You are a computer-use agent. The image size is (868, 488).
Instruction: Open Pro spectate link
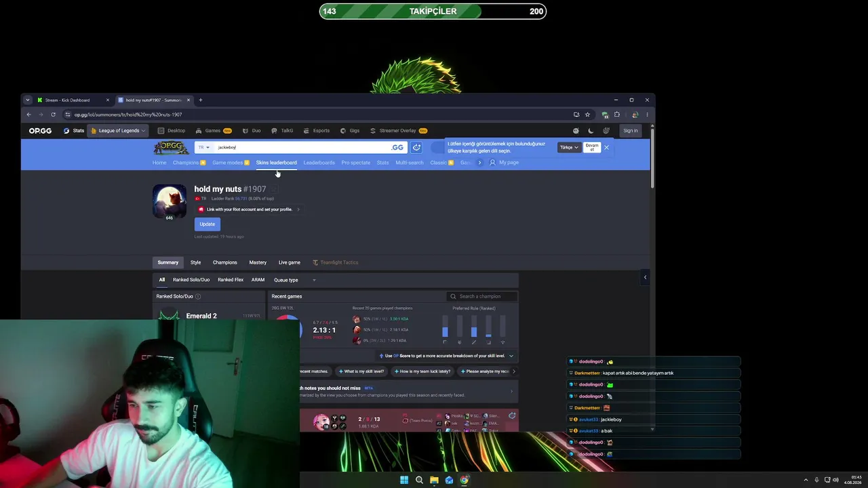(x=356, y=163)
